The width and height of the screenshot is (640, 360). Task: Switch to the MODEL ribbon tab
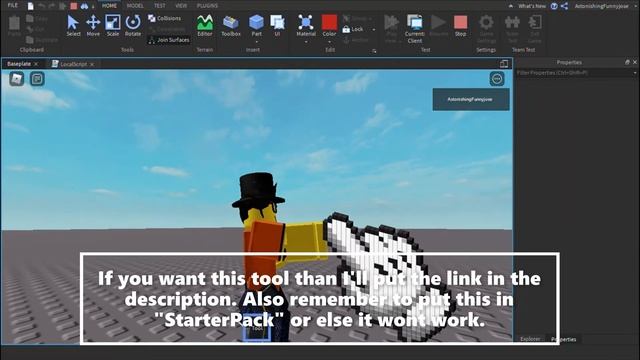135,6
